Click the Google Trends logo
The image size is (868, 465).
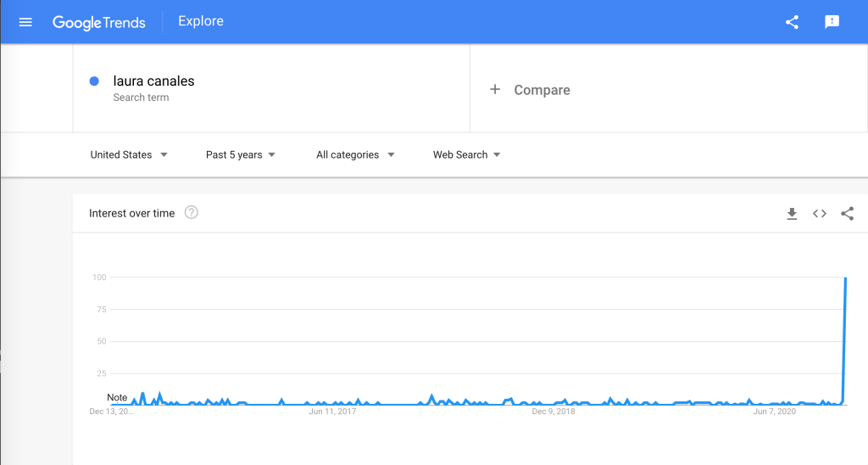tap(99, 22)
